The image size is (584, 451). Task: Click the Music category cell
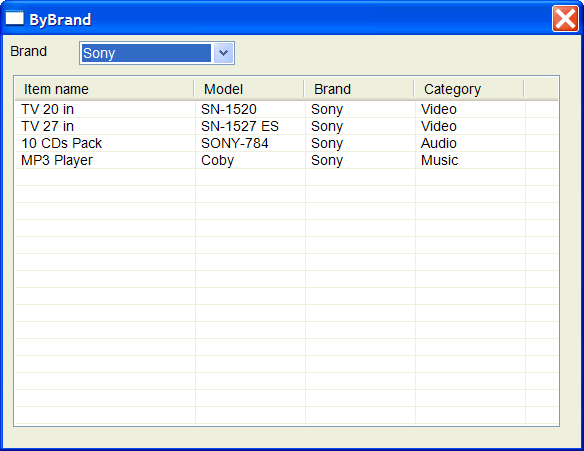coord(439,161)
